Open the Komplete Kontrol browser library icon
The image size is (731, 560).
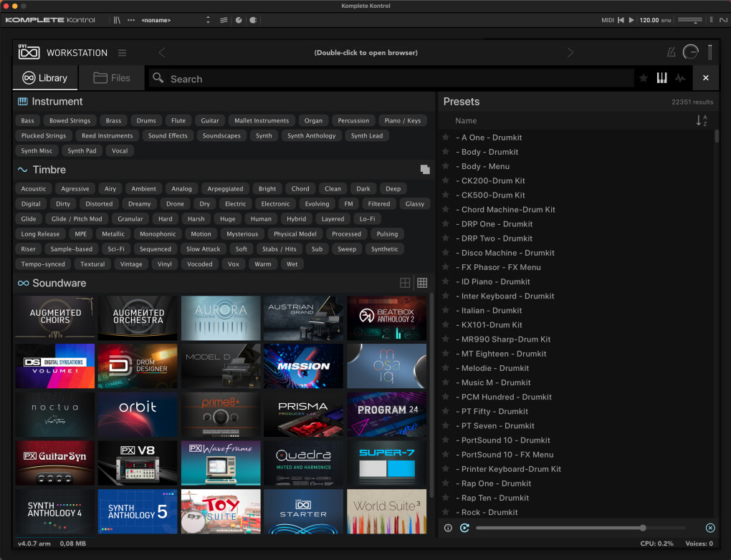click(117, 20)
